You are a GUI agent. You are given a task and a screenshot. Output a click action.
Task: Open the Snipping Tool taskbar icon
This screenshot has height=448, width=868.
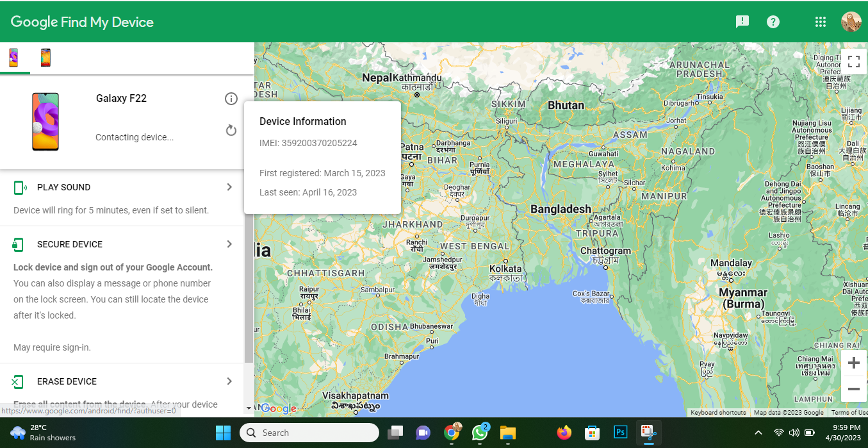click(x=648, y=433)
